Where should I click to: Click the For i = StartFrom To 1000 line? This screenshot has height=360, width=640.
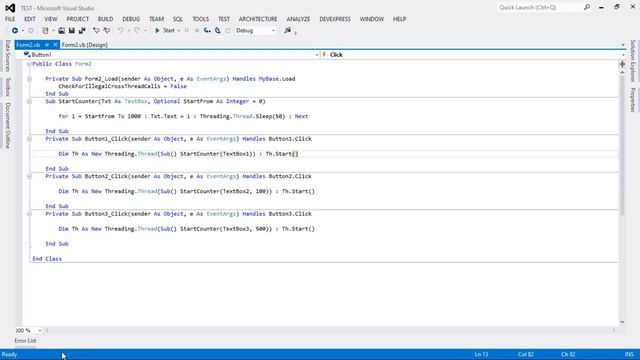183,116
